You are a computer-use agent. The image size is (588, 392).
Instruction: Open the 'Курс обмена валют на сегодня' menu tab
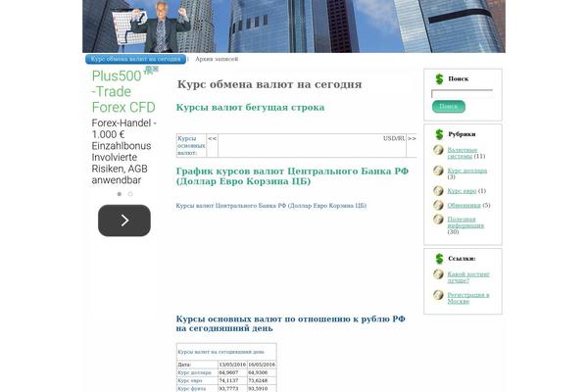point(135,59)
